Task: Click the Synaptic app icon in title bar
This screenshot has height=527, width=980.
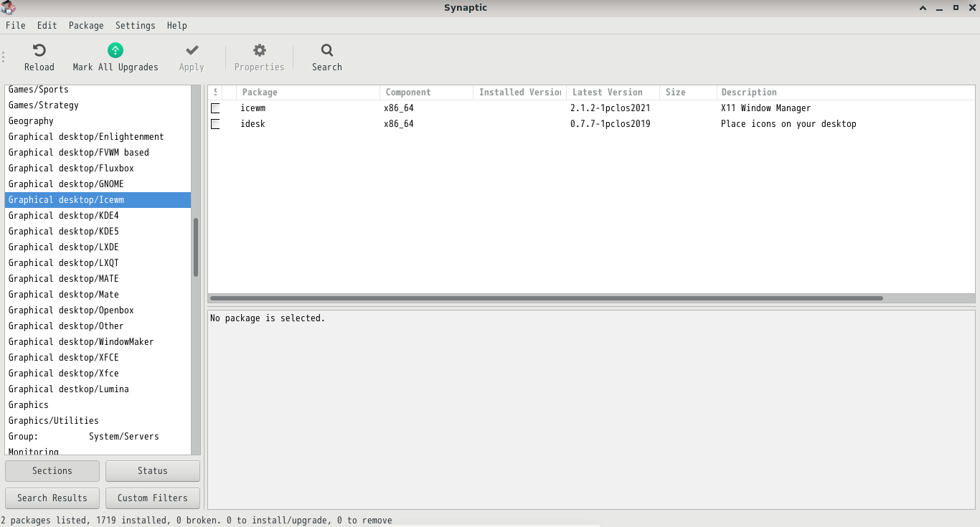Action: [8, 8]
